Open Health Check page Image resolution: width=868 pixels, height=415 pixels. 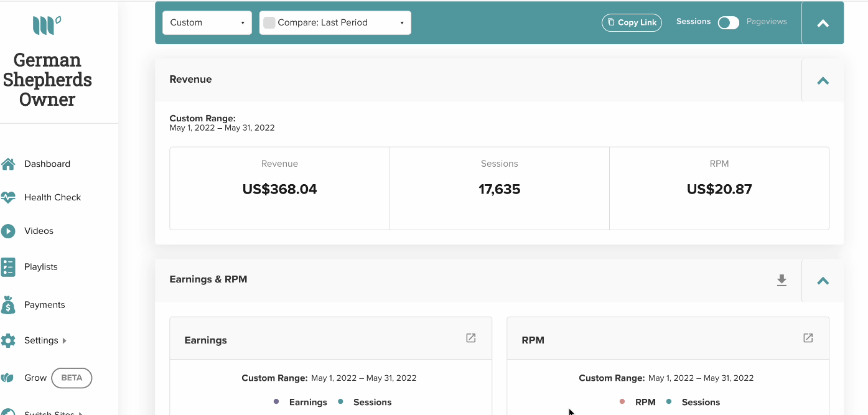53,198
